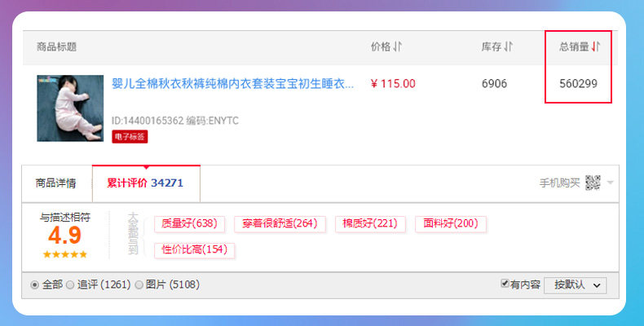Image resolution: width=644 pixels, height=326 pixels.
Task: Toggle the 有内容 checkbox
Action: tap(505, 284)
